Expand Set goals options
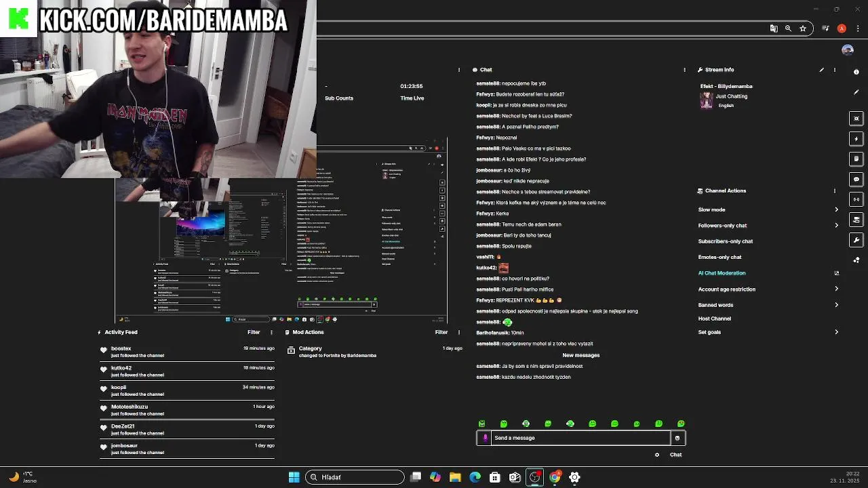Image resolution: width=868 pixels, height=488 pixels. 836,332
